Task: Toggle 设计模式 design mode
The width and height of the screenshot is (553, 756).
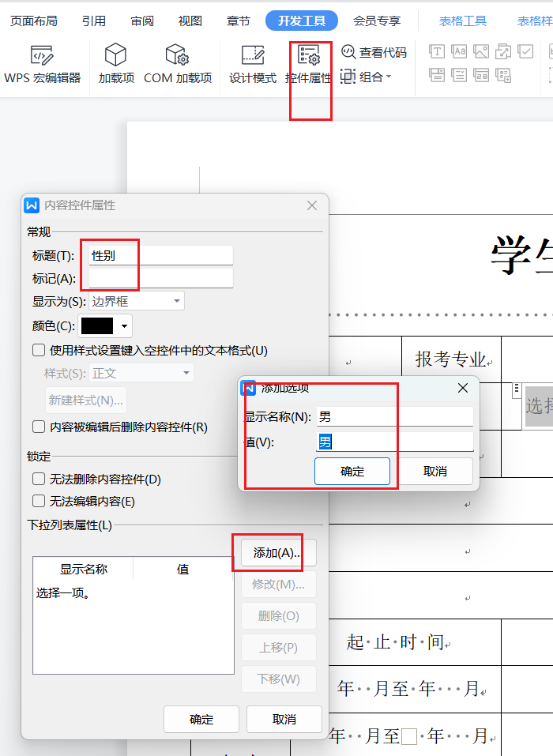Action: pyautogui.click(x=253, y=64)
